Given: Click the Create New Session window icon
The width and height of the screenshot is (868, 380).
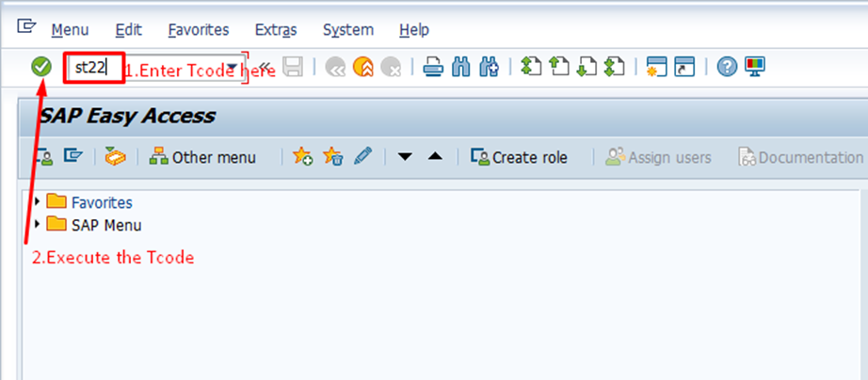Looking at the screenshot, I should (x=657, y=68).
